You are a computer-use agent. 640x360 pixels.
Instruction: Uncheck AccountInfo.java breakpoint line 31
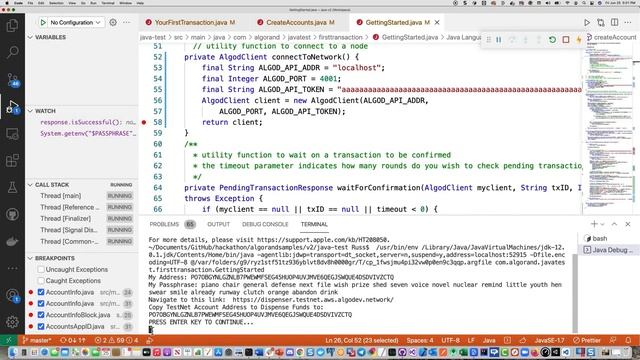pyautogui.click(x=41, y=304)
